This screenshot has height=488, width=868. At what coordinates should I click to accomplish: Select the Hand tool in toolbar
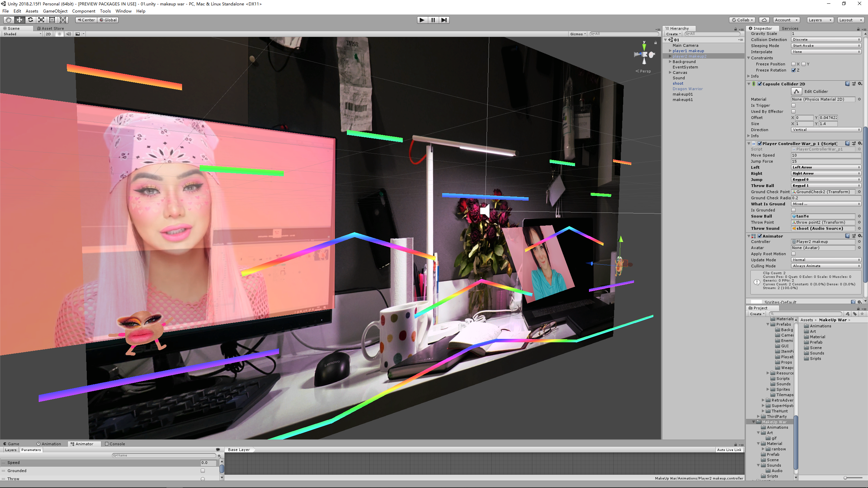click(8, 20)
